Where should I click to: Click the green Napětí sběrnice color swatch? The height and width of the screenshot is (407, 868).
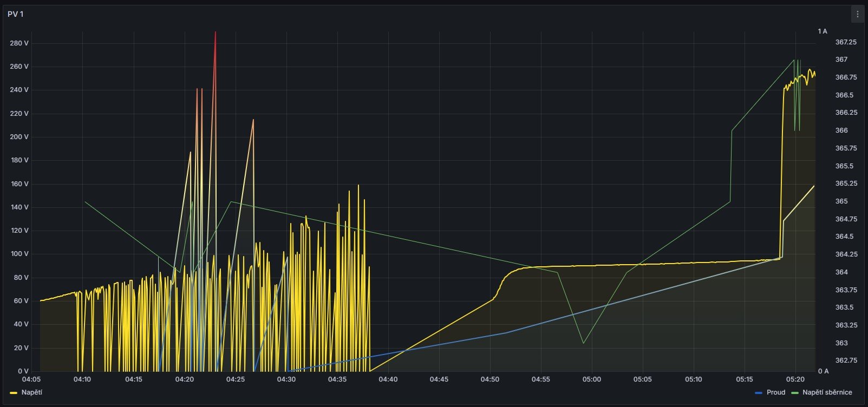[x=794, y=392]
